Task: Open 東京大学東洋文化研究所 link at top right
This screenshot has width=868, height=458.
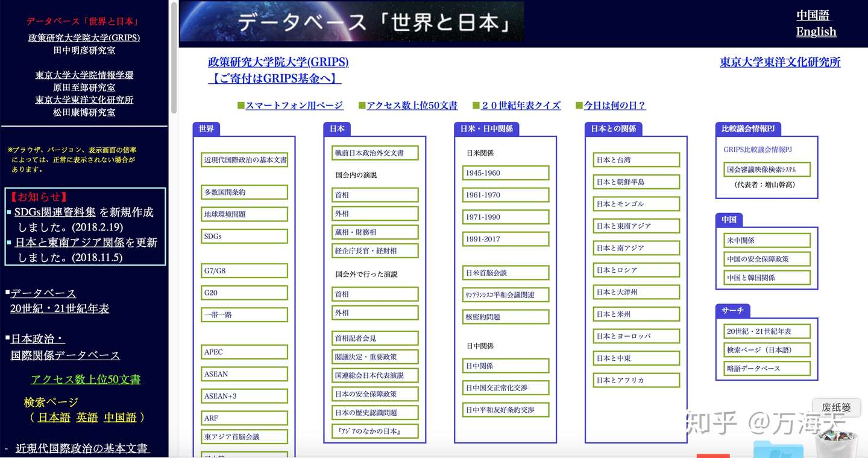Action: click(x=780, y=62)
